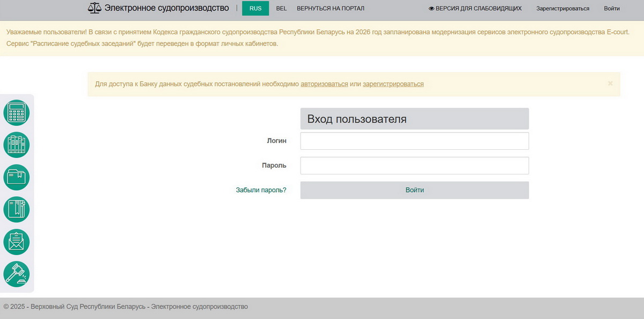Screen dimensions: 644x319
Task: Click the bookmarked book sidebar icon
Action: click(17, 209)
